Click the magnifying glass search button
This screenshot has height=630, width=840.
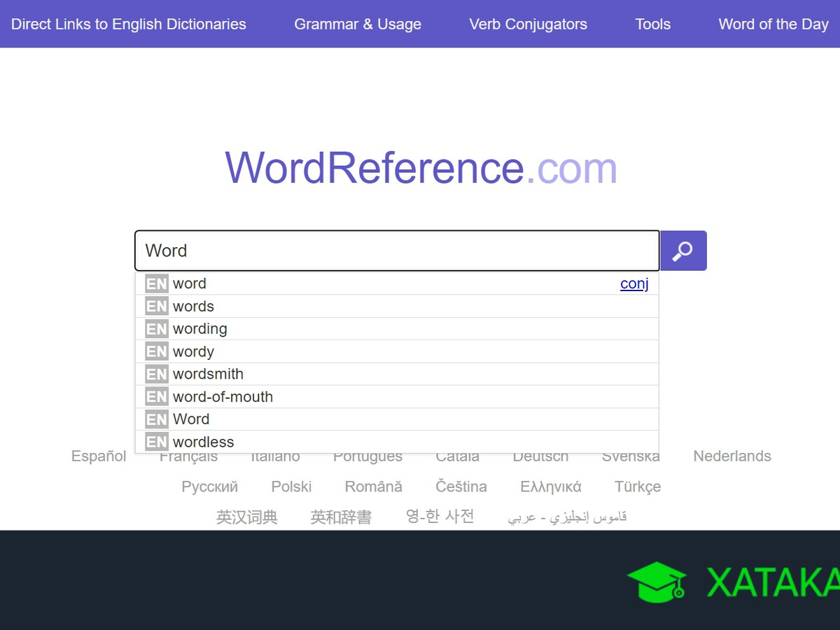[x=683, y=251]
